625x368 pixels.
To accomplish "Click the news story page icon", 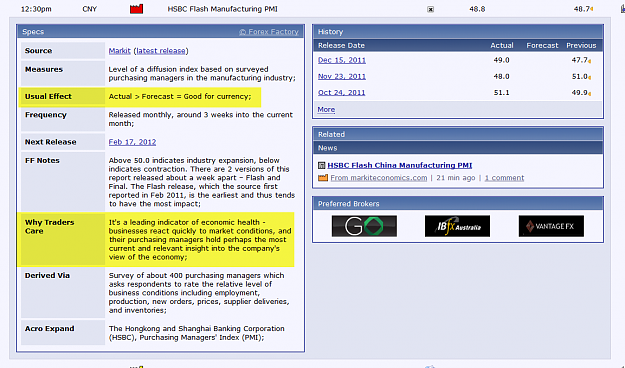I will click(x=322, y=165).
